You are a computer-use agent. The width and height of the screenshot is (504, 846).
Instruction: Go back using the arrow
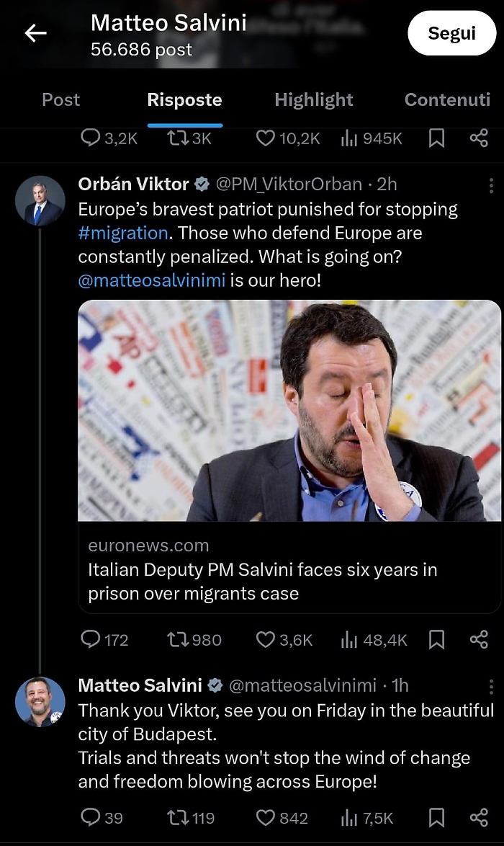point(35,33)
